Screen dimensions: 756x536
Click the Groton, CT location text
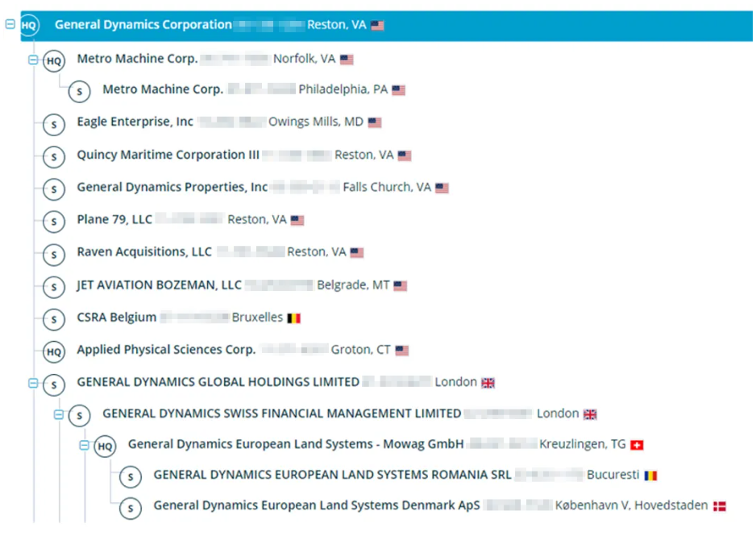point(360,350)
